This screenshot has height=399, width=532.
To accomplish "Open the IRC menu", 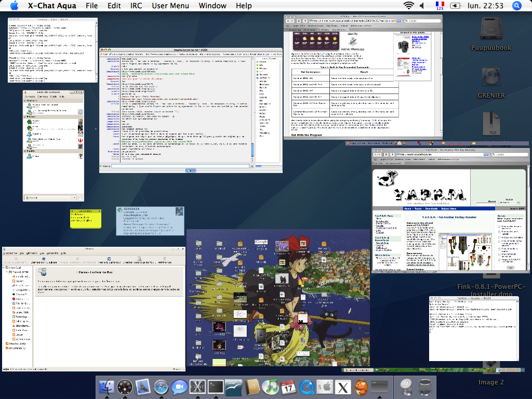I will [136, 5].
